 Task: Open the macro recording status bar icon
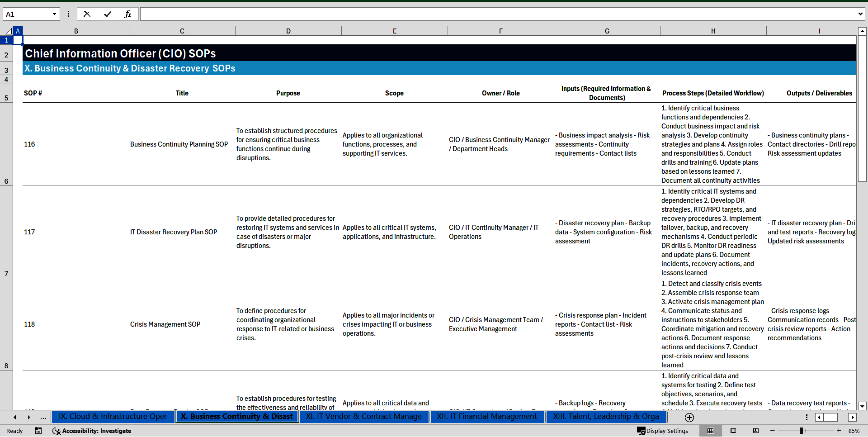click(38, 431)
